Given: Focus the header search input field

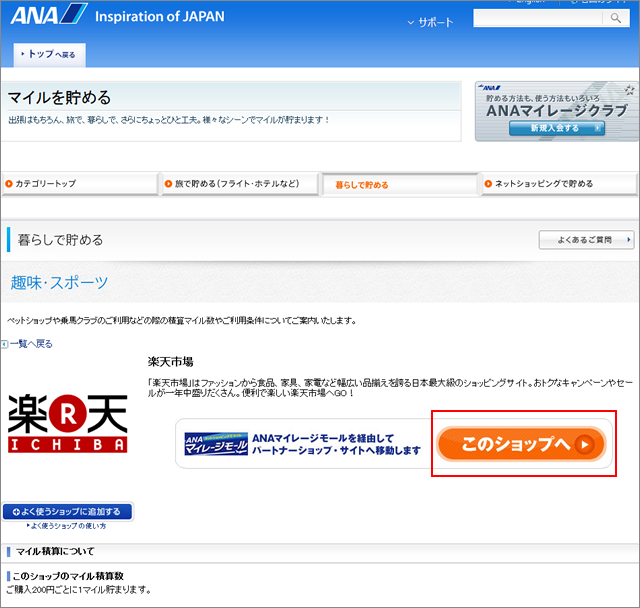Looking at the screenshot, I should point(538,18).
